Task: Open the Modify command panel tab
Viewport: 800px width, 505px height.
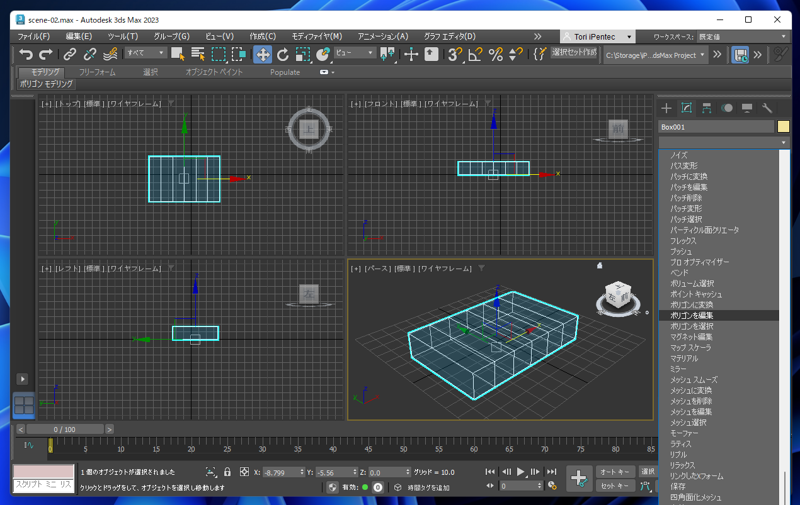Action: click(x=687, y=108)
